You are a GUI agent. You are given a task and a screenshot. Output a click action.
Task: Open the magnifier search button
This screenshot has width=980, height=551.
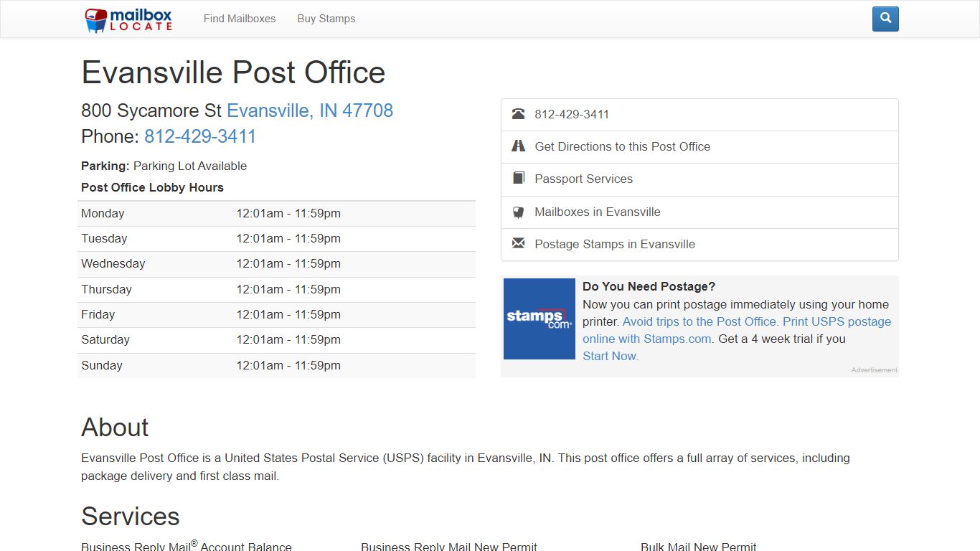click(x=885, y=19)
